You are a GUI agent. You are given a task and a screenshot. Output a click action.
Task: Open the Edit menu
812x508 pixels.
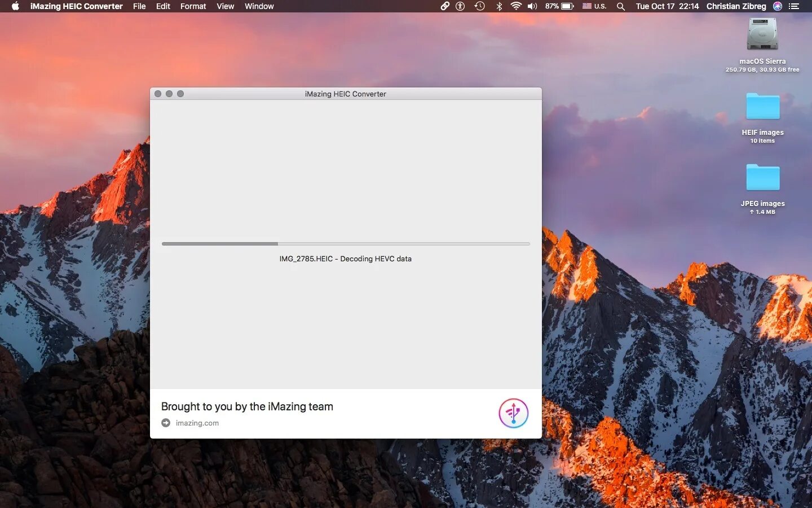tap(163, 6)
